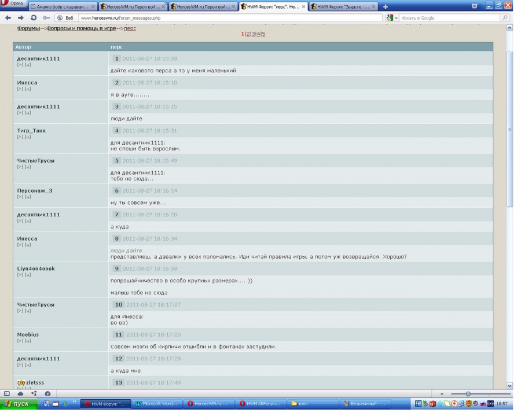Click the Opera Link cloud icon
This screenshot has height=420, width=521.
[x=20, y=393]
